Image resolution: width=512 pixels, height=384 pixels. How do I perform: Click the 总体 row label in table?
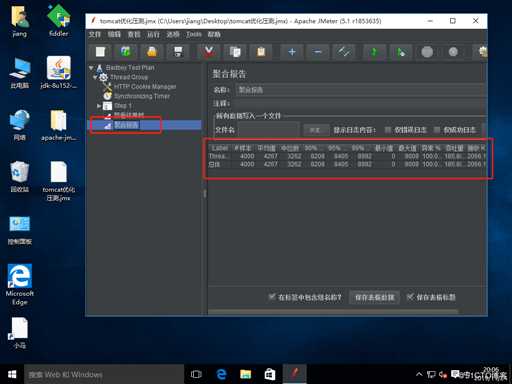(214, 164)
